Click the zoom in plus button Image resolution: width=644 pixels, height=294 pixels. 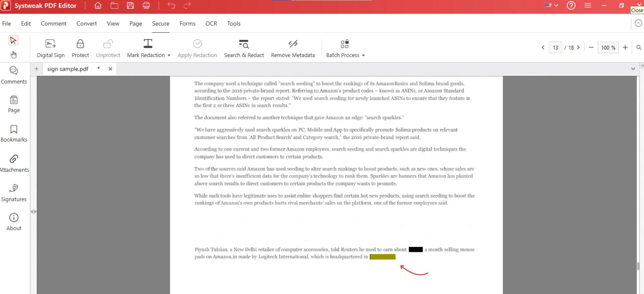click(625, 48)
